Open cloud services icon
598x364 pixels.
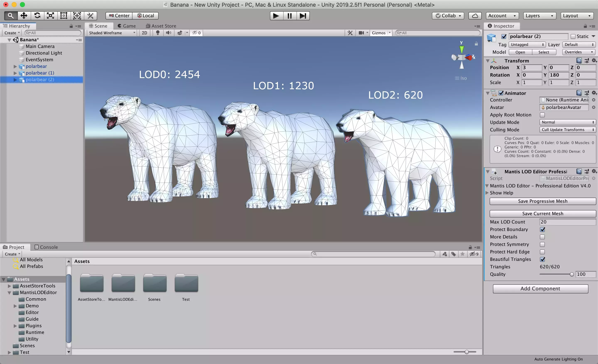[475, 16]
